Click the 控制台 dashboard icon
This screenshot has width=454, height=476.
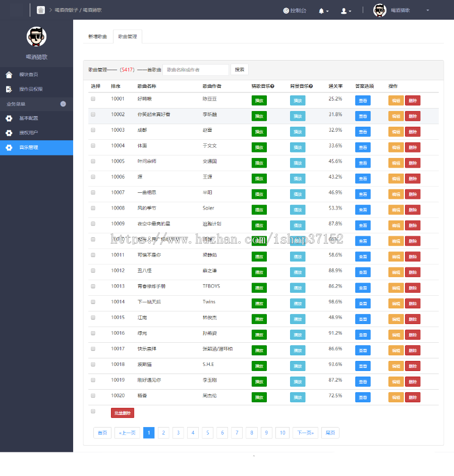click(x=286, y=11)
